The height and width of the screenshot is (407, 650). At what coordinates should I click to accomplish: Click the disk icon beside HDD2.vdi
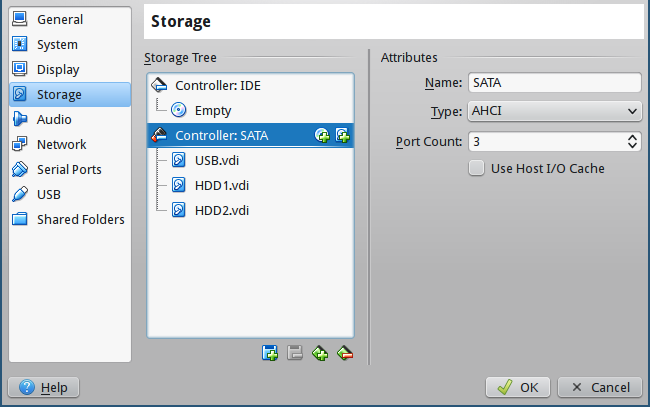(179, 210)
